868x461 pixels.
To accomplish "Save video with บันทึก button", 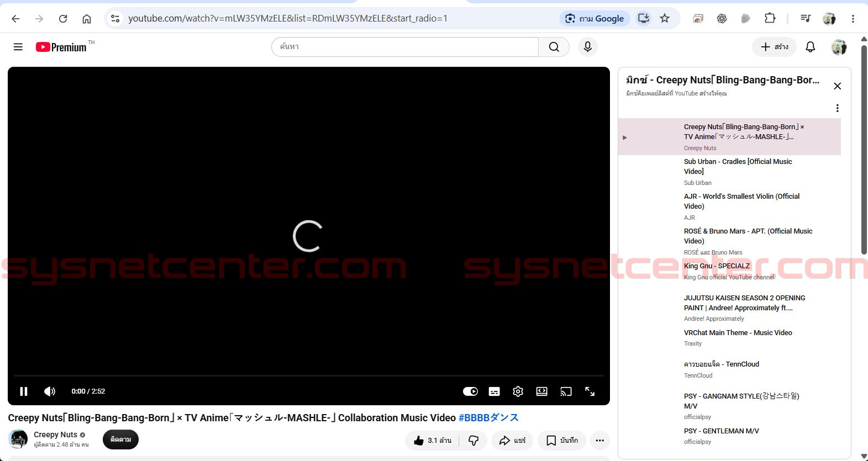I will click(x=562, y=441).
